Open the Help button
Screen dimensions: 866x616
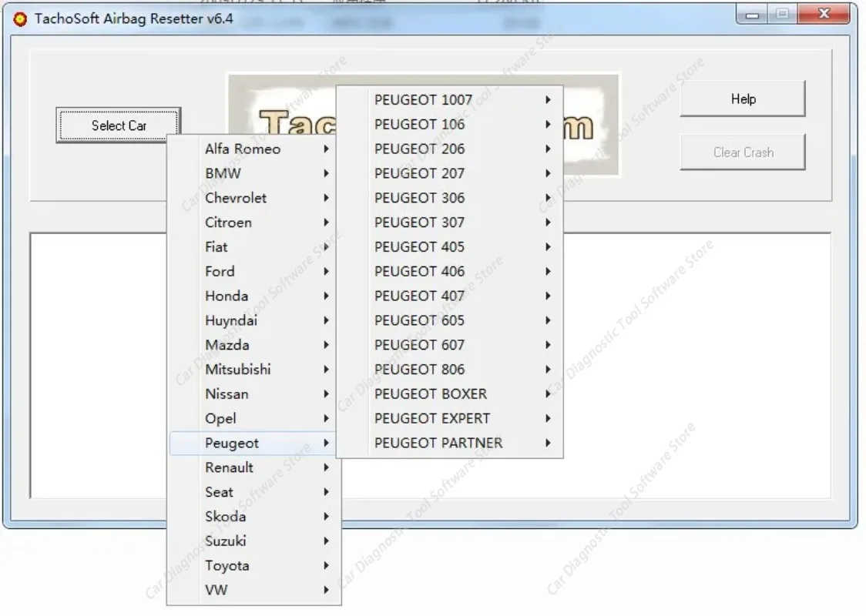pyautogui.click(x=743, y=99)
